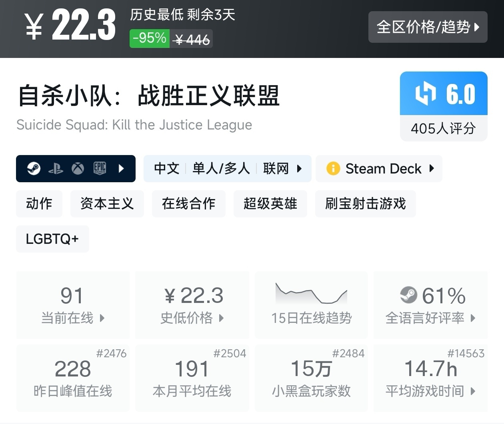
Task: Select the 中文 language label
Action: tap(167, 169)
